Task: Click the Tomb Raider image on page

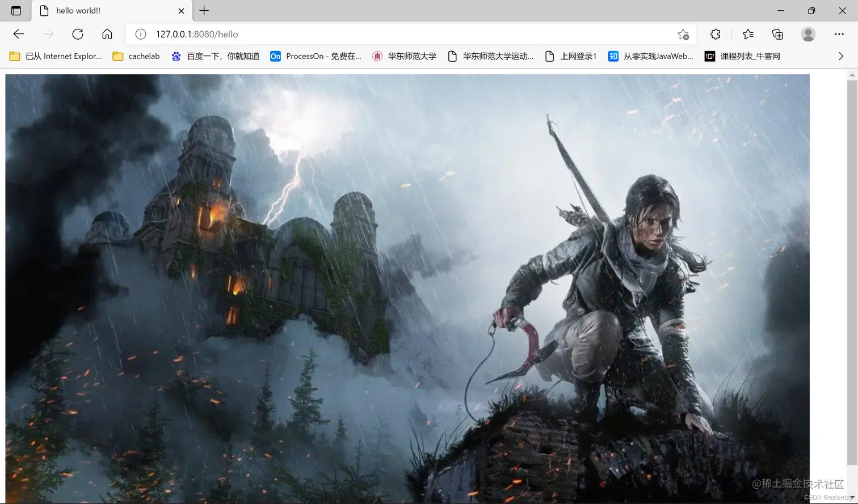Action: (407, 289)
